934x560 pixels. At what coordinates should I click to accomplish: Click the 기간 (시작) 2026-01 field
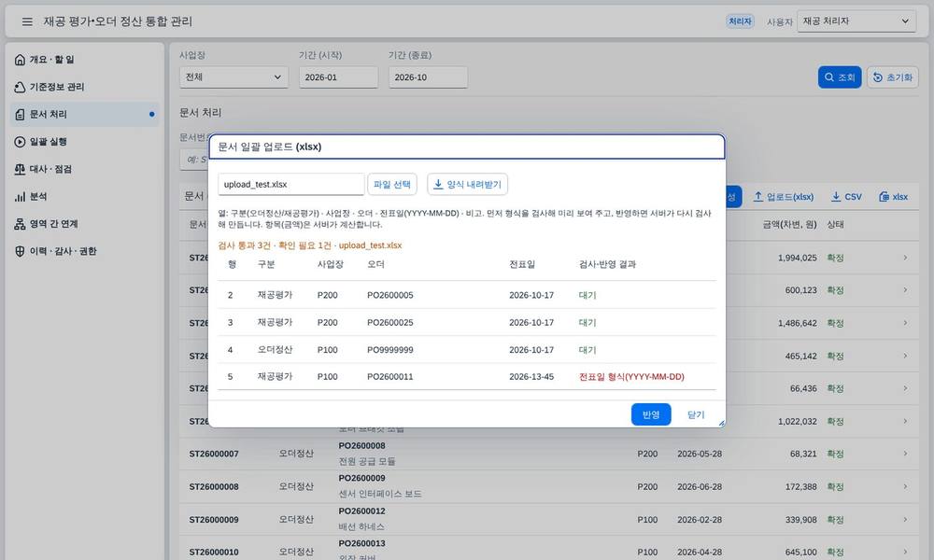point(338,77)
